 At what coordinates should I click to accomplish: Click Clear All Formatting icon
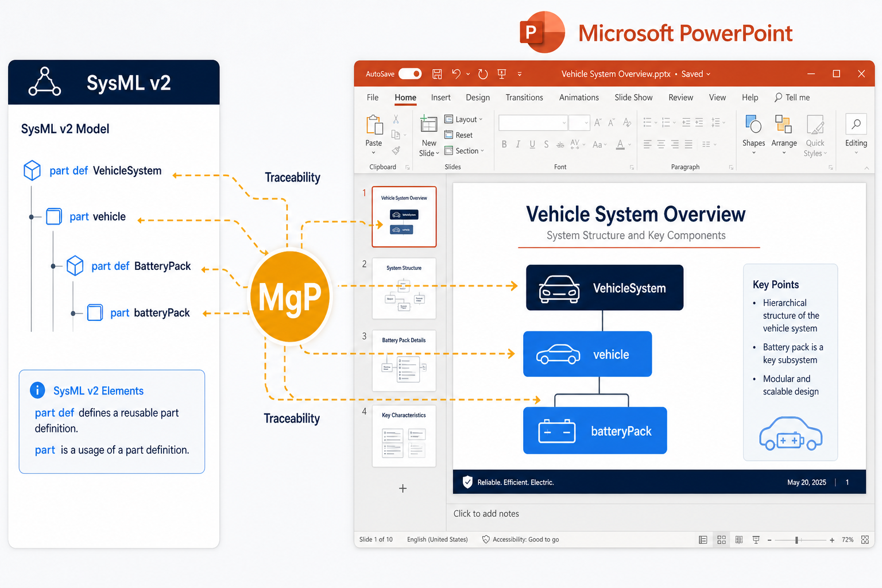[627, 122]
